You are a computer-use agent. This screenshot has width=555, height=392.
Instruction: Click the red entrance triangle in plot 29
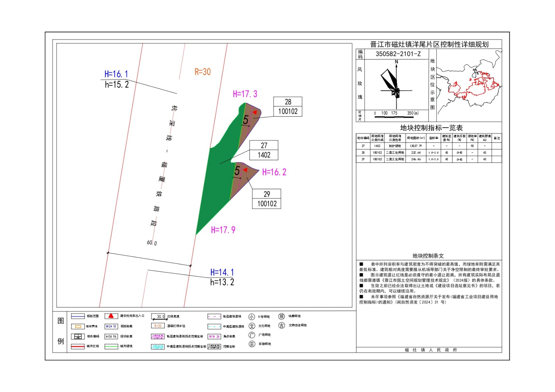pos(245,170)
